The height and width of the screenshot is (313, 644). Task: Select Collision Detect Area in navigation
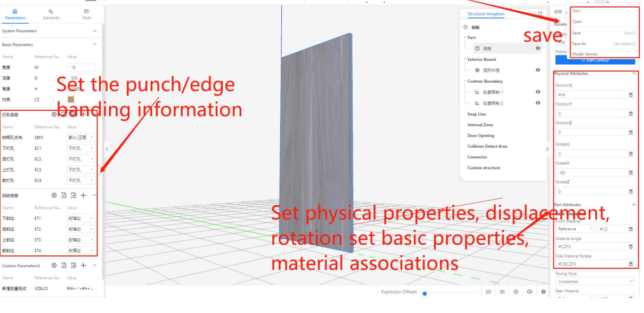click(487, 146)
